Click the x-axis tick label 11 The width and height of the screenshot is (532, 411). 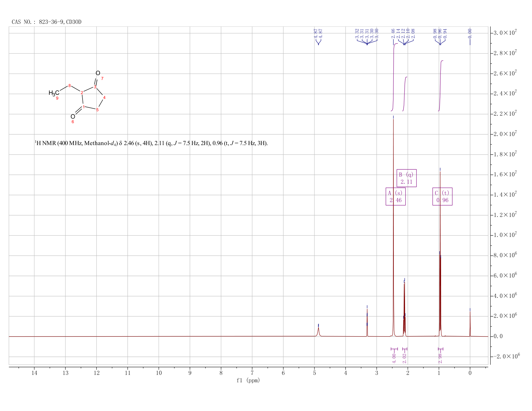pos(128,373)
